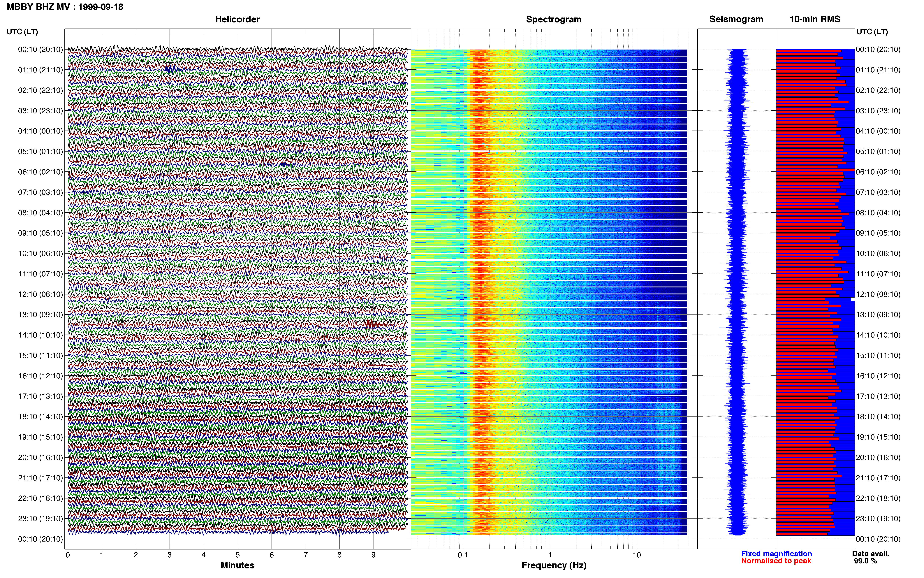Click the right UTC (LT) axis label
Image resolution: width=924 pixels, height=578 pixels.
[x=872, y=32]
